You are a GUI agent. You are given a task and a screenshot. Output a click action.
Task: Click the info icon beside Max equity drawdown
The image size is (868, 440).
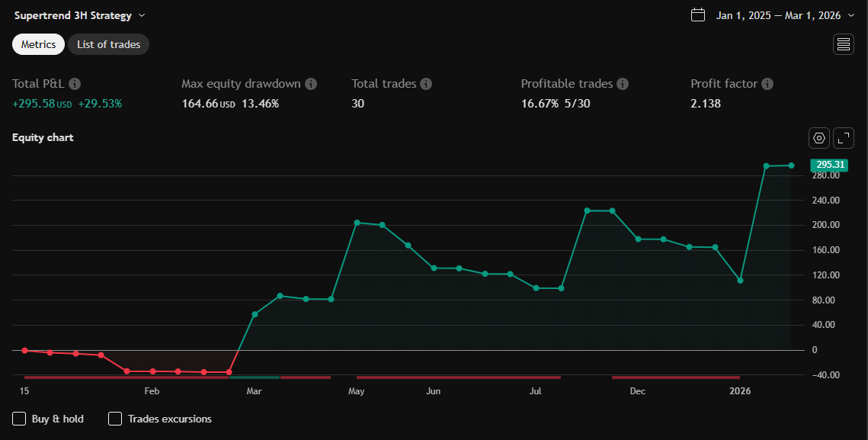311,84
